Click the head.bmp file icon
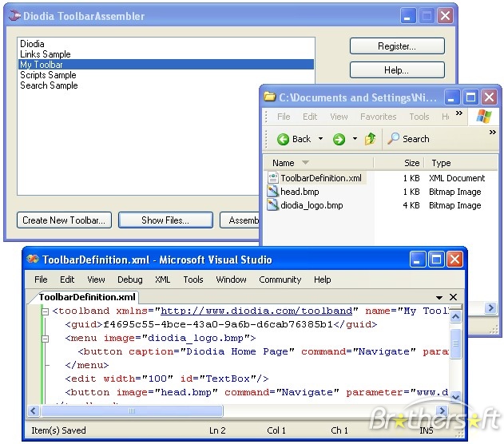 click(x=273, y=192)
